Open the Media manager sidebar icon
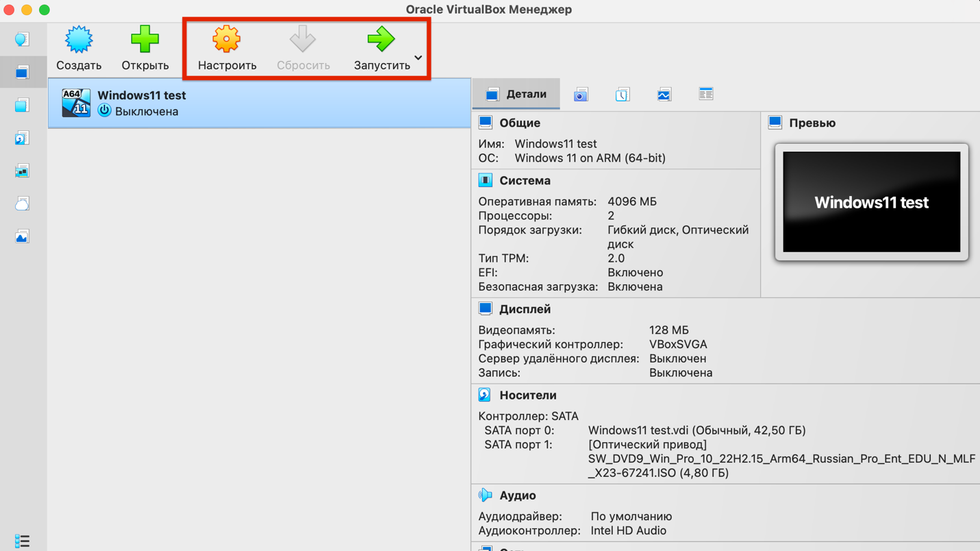 [22, 138]
